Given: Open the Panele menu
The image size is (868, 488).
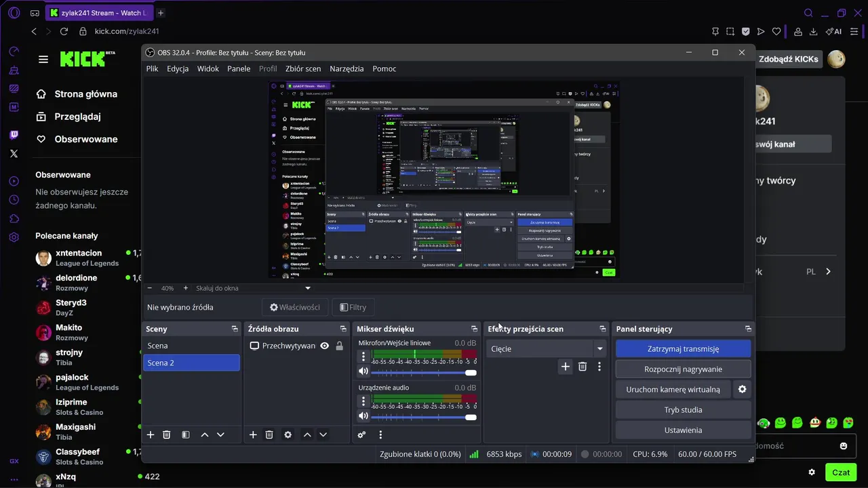Looking at the screenshot, I should (x=239, y=68).
